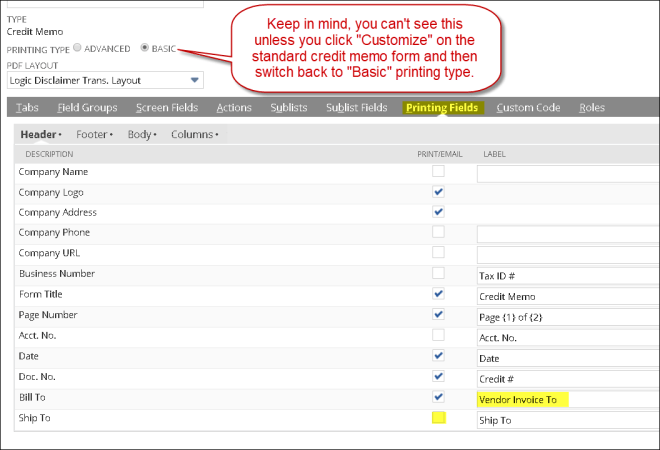Image resolution: width=660 pixels, height=450 pixels.
Task: Toggle the highlighted Ship To checkbox
Action: tap(438, 418)
